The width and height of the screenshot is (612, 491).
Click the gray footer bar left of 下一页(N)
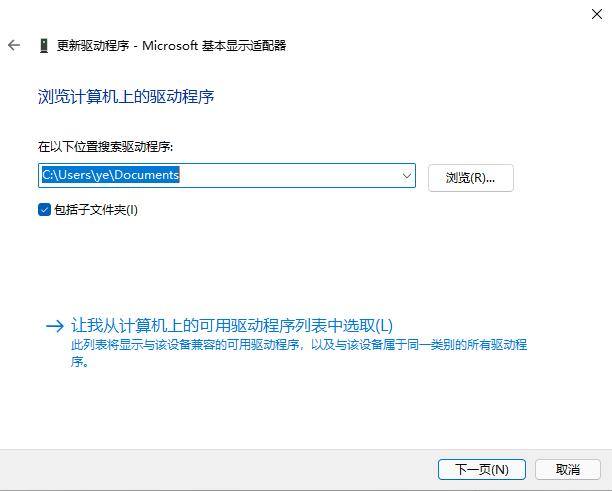tap(200, 469)
